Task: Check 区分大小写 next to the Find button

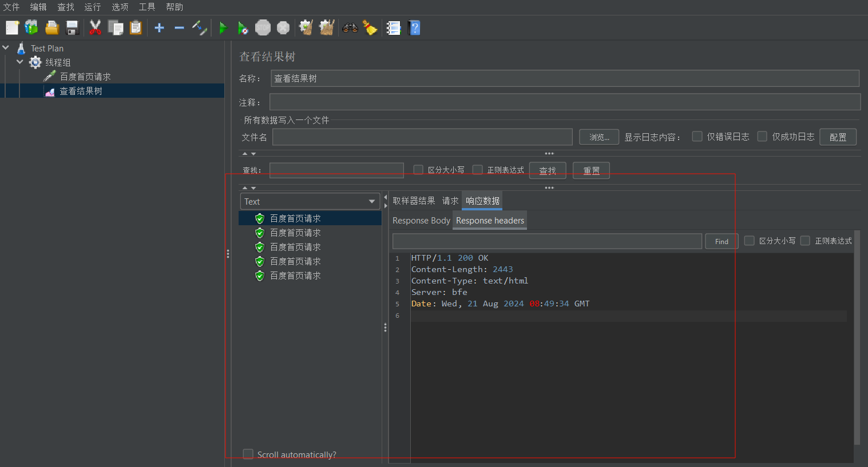Action: (750, 241)
